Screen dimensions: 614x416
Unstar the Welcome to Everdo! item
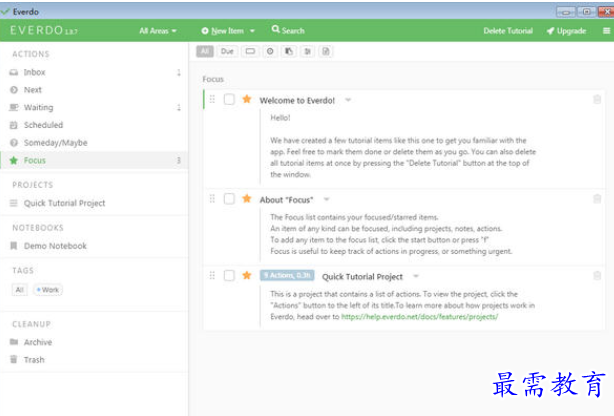coord(247,99)
